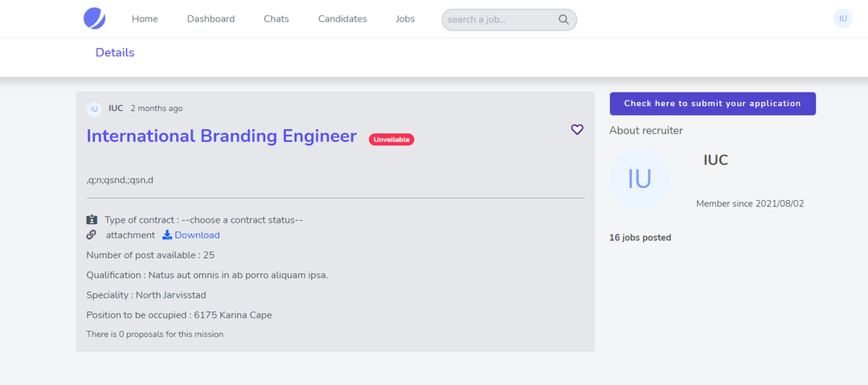The height and width of the screenshot is (385, 868).
Task: Open the Dashboard page
Action: click(211, 19)
